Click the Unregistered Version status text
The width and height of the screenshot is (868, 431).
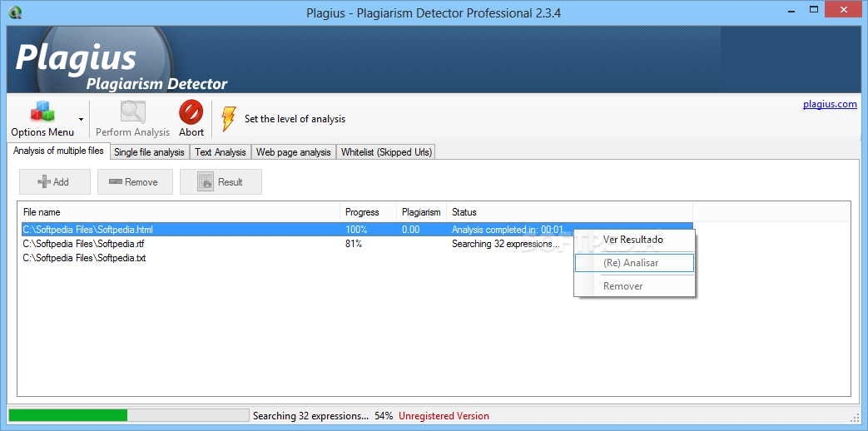pos(444,416)
